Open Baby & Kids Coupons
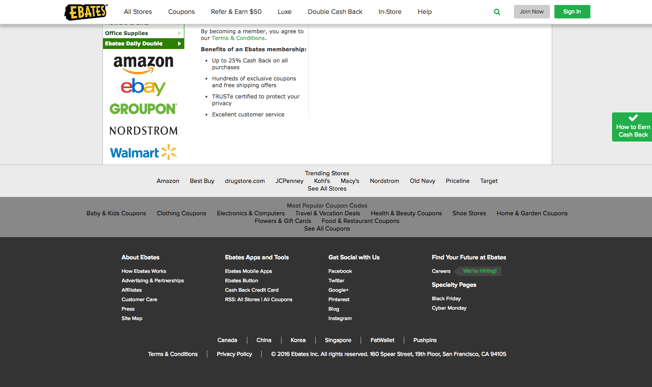Viewport: 652px width, 387px height. (x=116, y=213)
